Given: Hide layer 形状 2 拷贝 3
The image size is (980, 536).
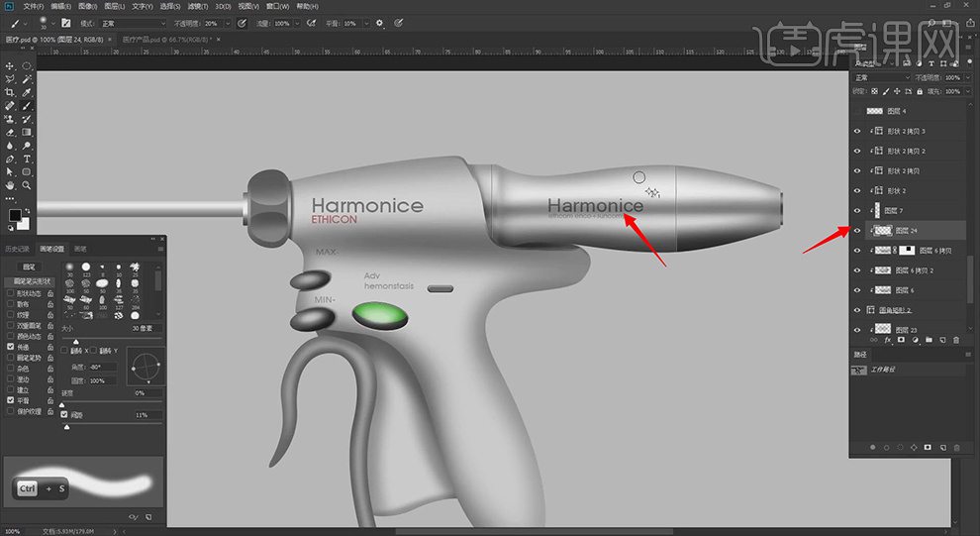Looking at the screenshot, I should (857, 132).
